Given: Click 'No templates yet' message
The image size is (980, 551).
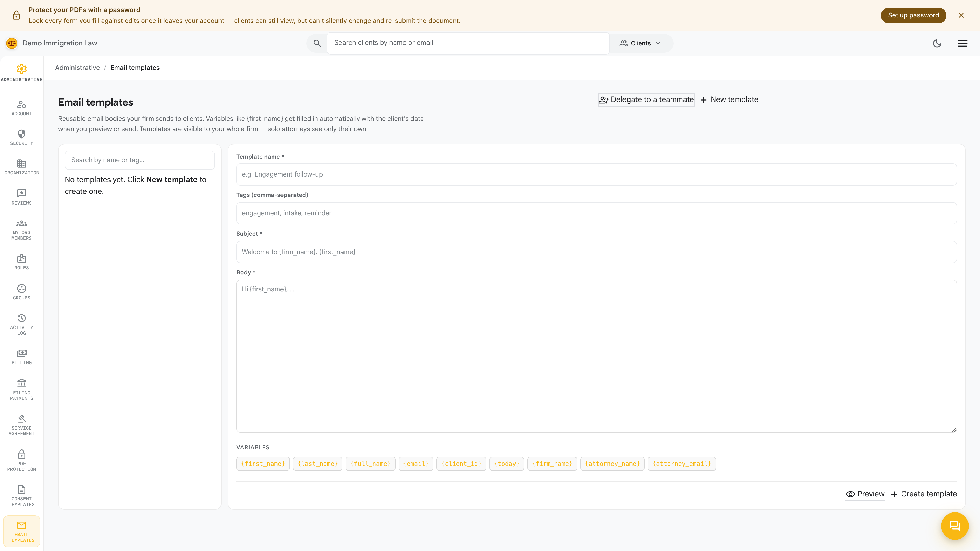Looking at the screenshot, I should (x=136, y=185).
